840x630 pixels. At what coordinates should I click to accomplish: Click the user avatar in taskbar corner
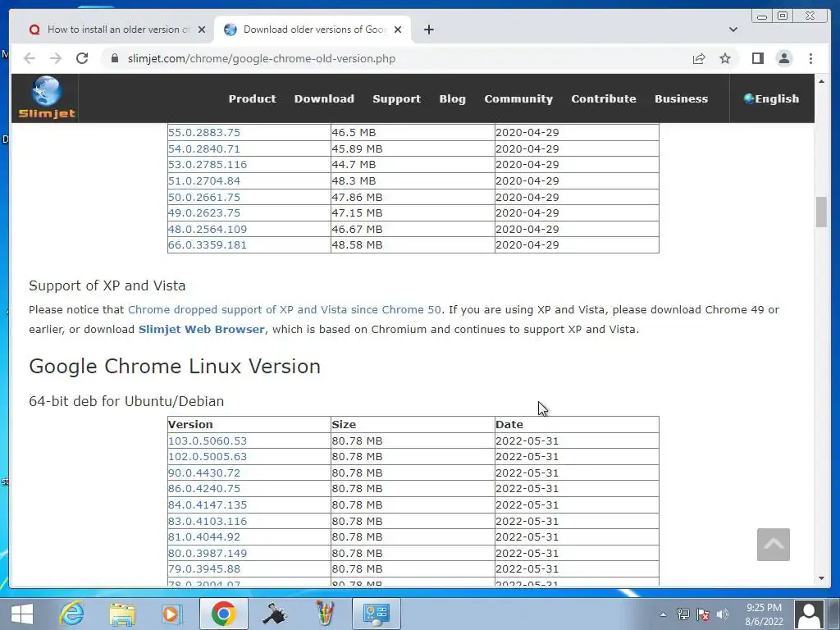(809, 614)
